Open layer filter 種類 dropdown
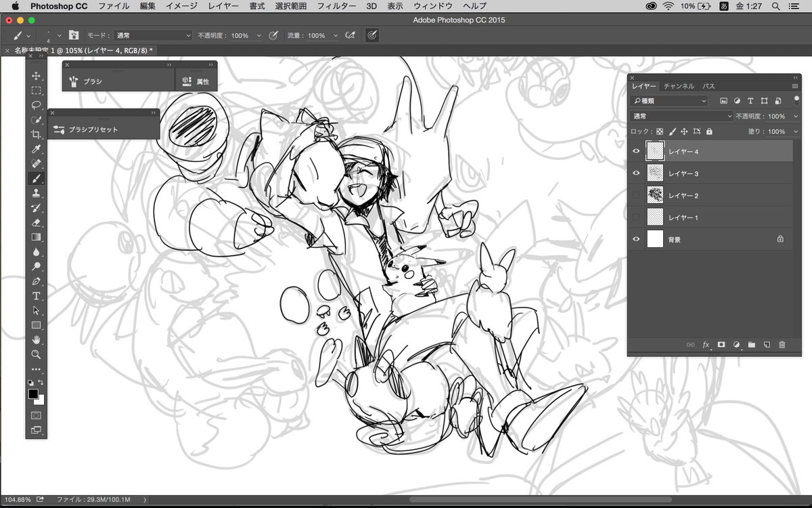 pyautogui.click(x=669, y=100)
